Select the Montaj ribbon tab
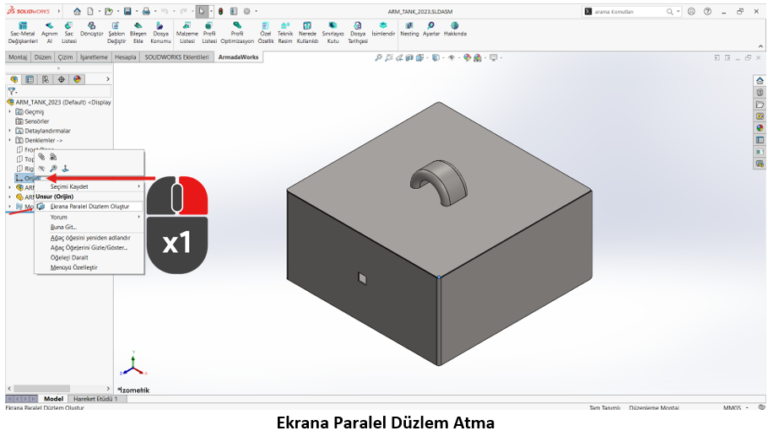 point(18,58)
